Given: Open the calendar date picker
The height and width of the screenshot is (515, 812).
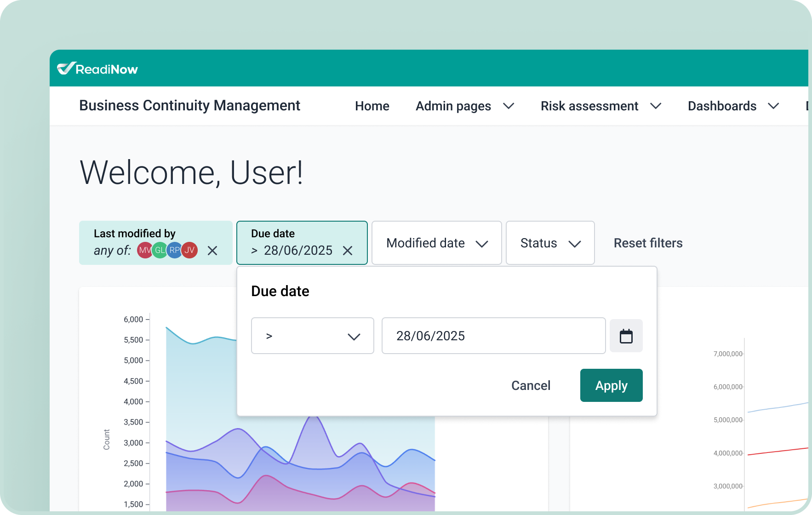Looking at the screenshot, I should (626, 336).
